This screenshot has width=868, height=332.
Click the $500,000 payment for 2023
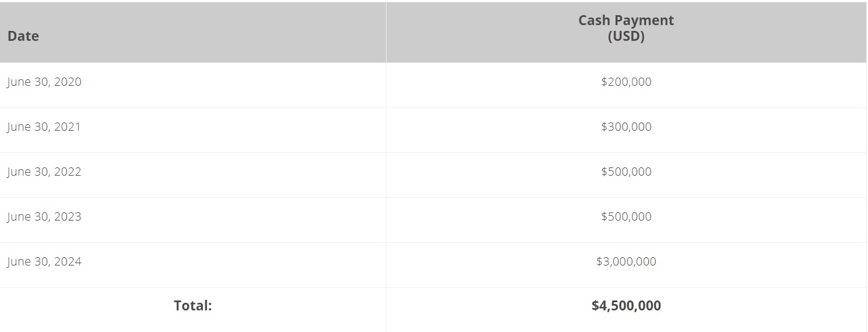point(626,216)
